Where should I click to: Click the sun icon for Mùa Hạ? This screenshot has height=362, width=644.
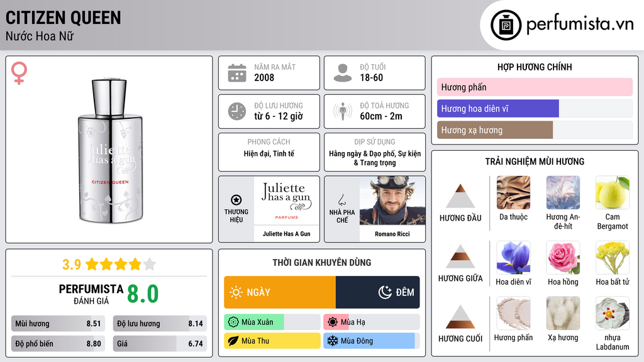[333, 322]
